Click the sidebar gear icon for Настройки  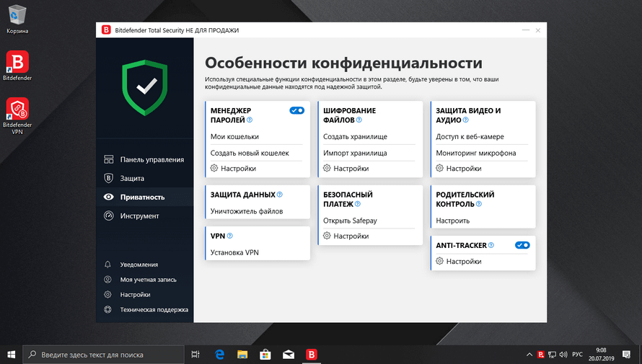click(x=107, y=295)
